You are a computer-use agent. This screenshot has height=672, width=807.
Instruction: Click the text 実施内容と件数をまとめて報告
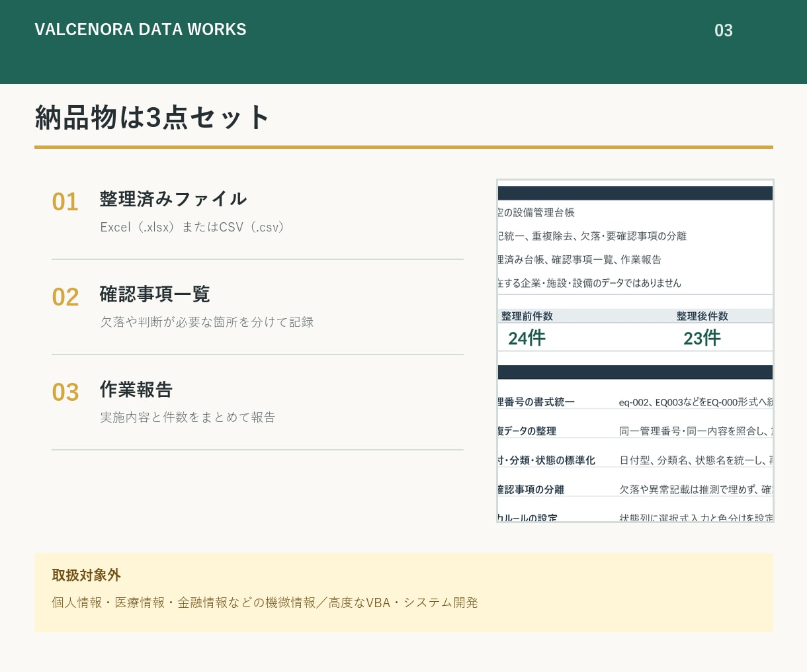pyautogui.click(x=188, y=417)
